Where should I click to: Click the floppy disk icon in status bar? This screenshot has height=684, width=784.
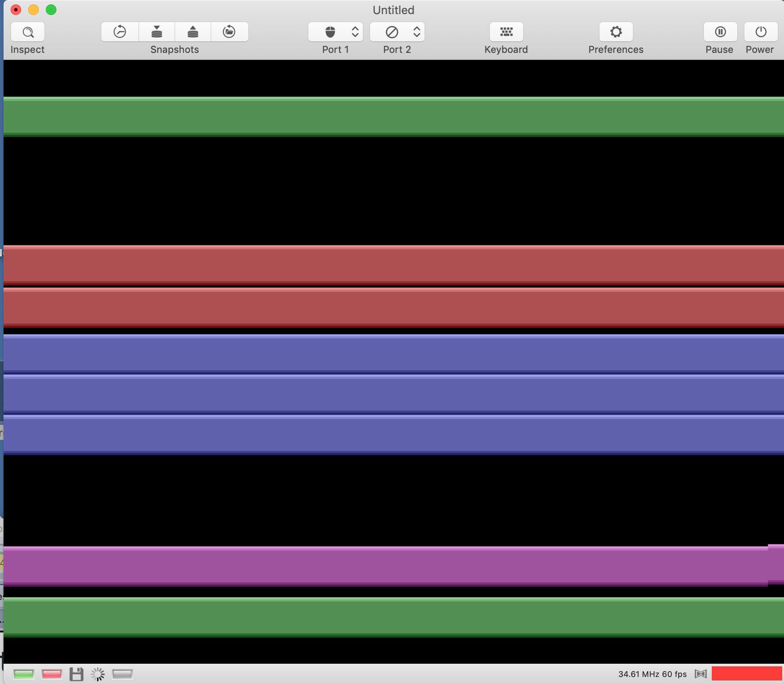pyautogui.click(x=77, y=674)
